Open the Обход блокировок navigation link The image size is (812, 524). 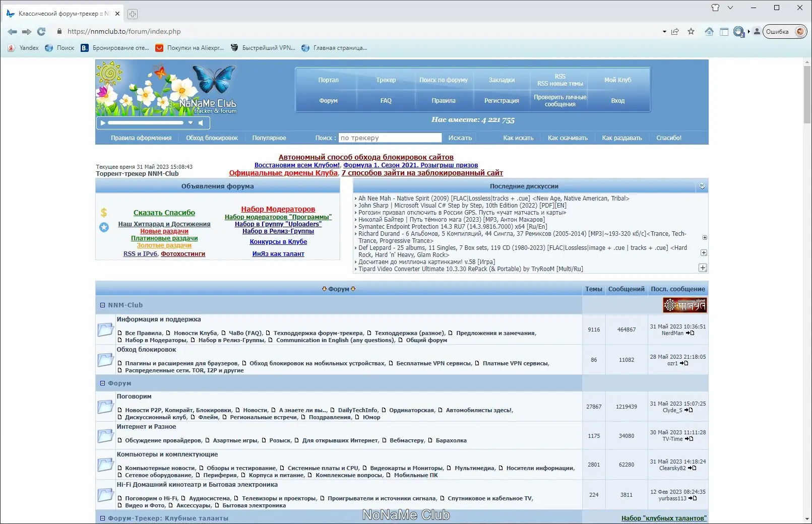[212, 138]
